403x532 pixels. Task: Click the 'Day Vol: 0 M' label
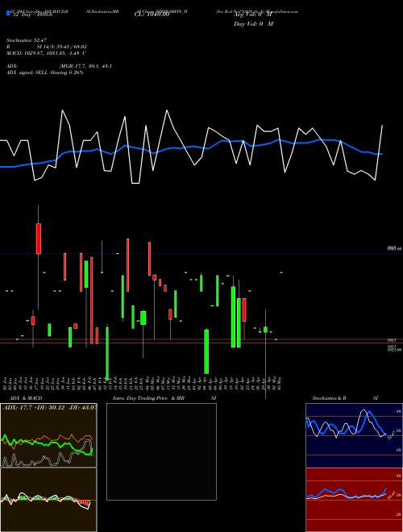(x=253, y=23)
